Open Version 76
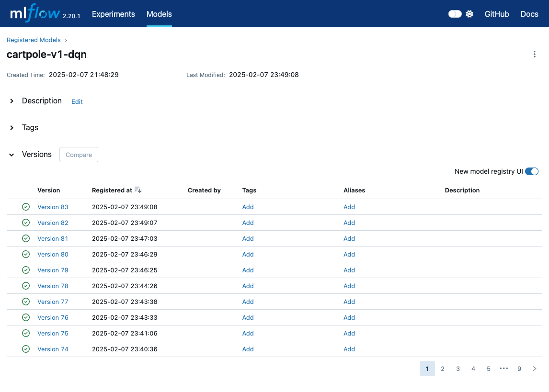This screenshot has height=392, width=549. 53,317
